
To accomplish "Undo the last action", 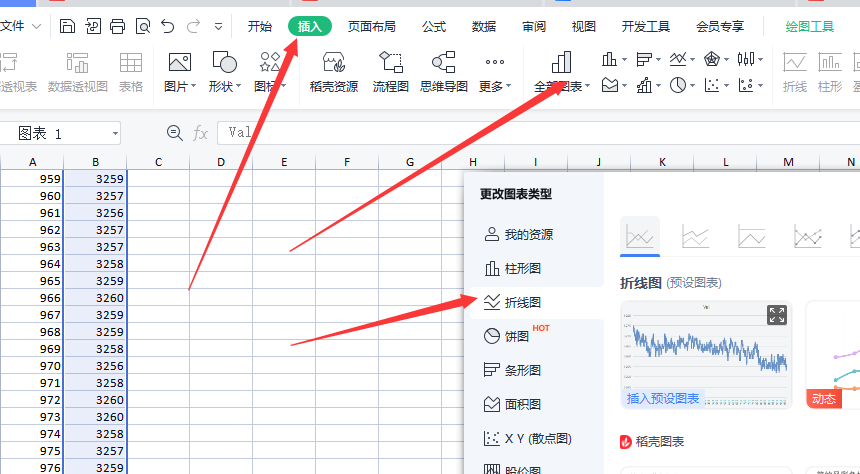I will (168, 26).
